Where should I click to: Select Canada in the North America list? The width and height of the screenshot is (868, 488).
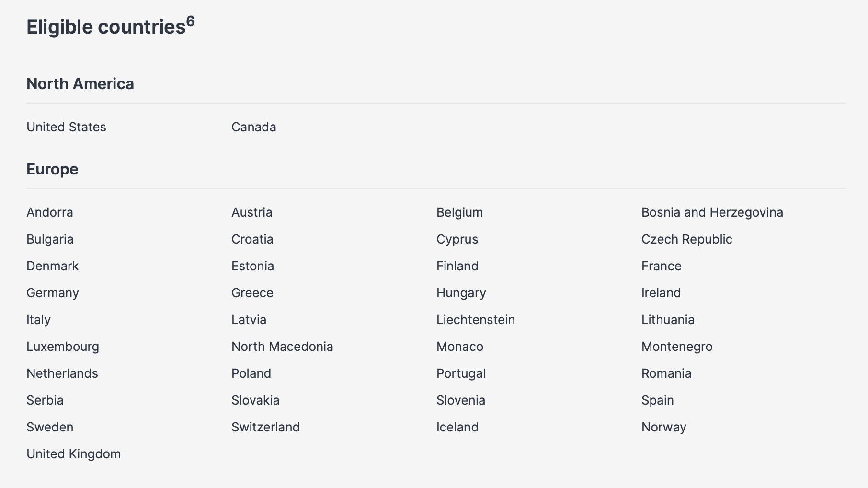click(253, 127)
